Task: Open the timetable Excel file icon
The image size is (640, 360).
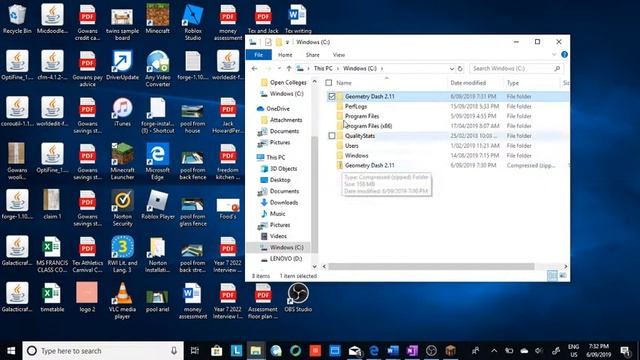Action: click(52, 297)
